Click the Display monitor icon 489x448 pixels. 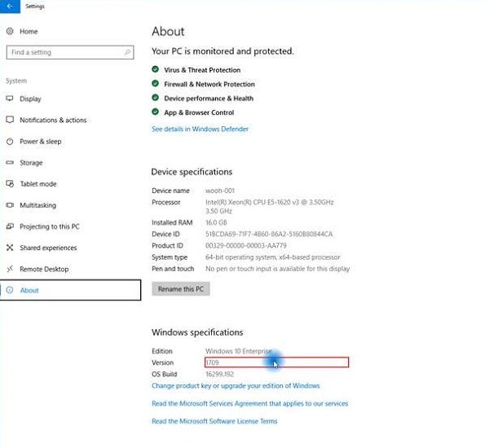(10, 99)
